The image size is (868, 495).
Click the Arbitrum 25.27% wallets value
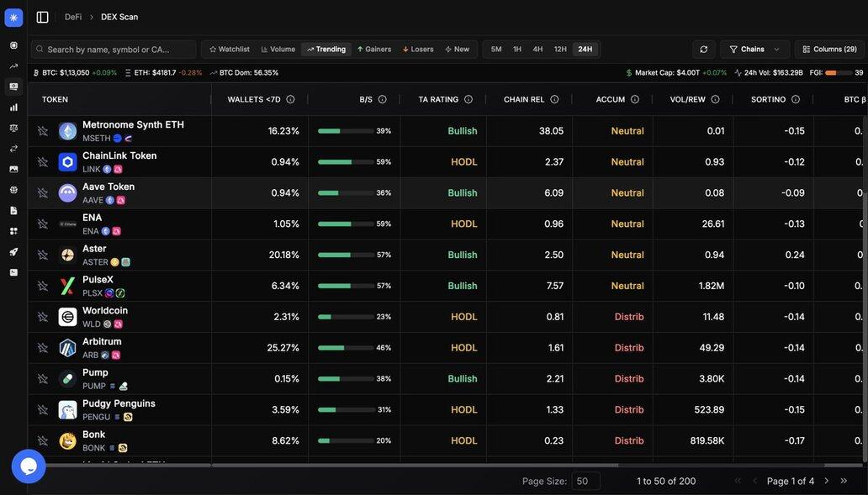click(283, 348)
